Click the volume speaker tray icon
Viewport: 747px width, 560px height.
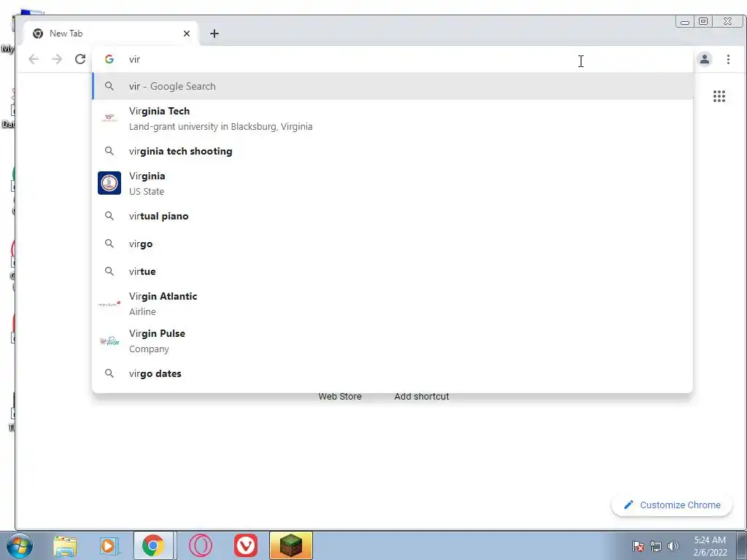[673, 545]
